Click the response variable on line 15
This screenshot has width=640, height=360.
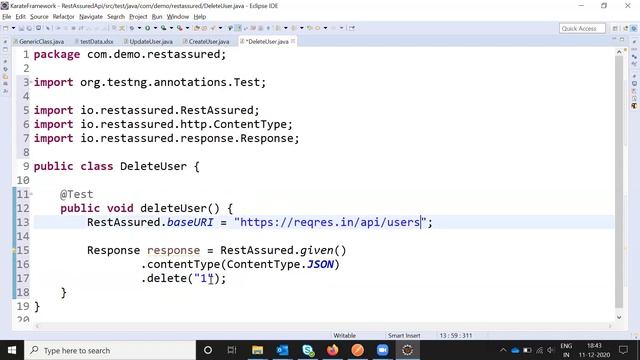[x=173, y=250]
